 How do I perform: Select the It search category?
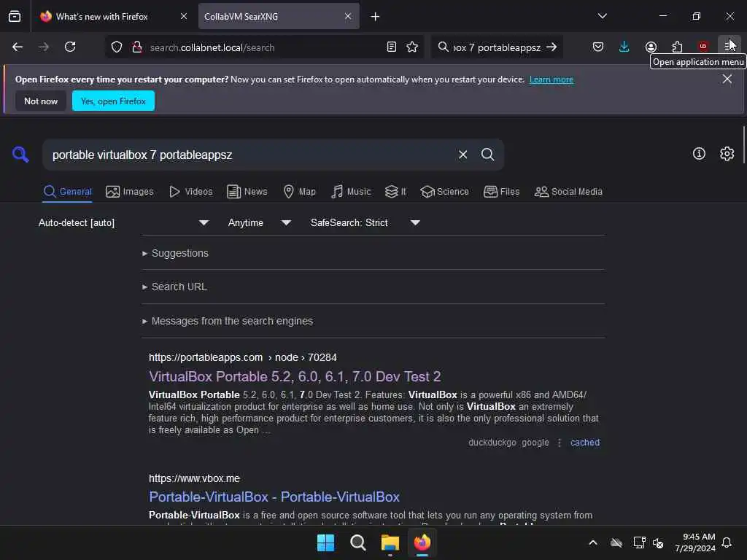click(395, 192)
